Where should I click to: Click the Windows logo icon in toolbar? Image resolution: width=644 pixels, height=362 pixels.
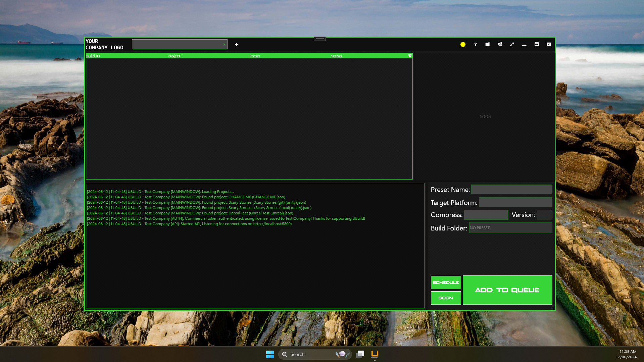coord(487,44)
